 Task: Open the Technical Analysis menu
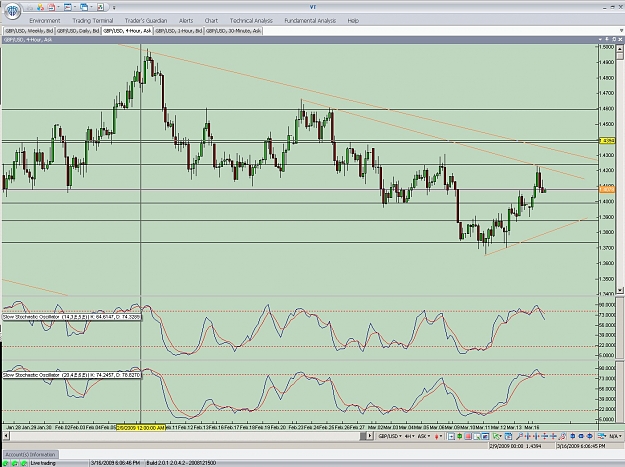pyautogui.click(x=251, y=20)
